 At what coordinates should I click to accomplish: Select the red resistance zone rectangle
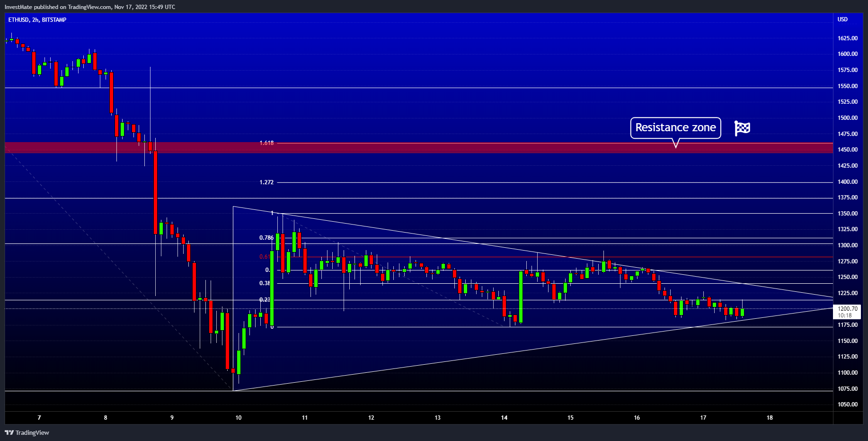[419, 148]
